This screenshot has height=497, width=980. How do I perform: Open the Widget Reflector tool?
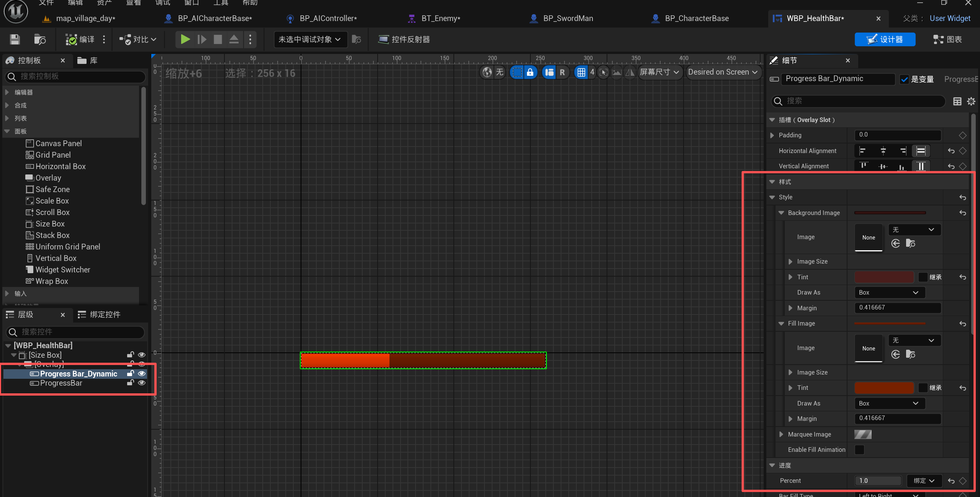(404, 39)
